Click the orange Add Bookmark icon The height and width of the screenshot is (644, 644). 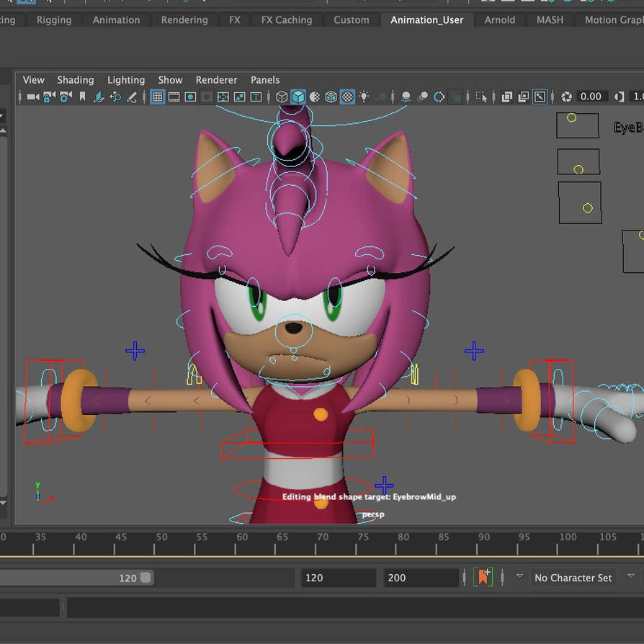click(484, 577)
